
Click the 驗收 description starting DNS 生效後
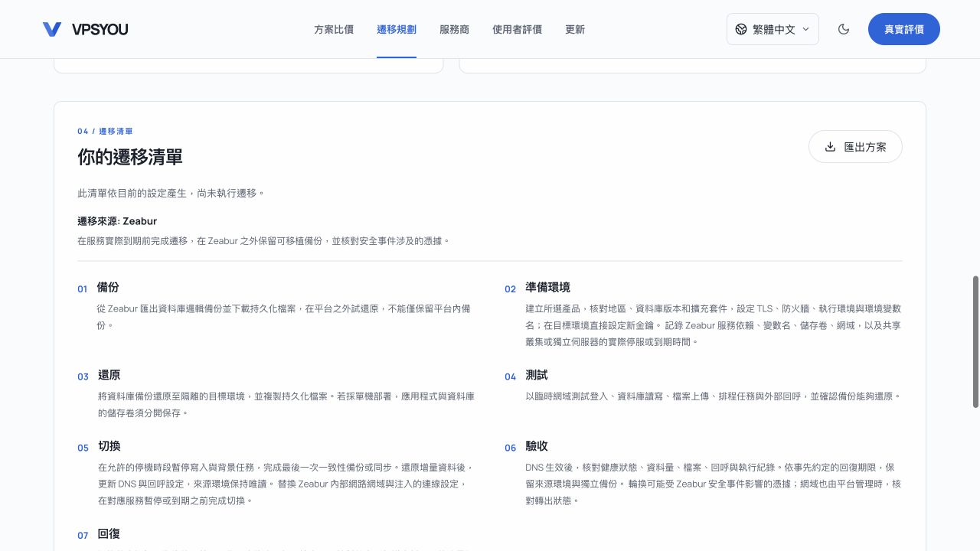click(x=714, y=484)
